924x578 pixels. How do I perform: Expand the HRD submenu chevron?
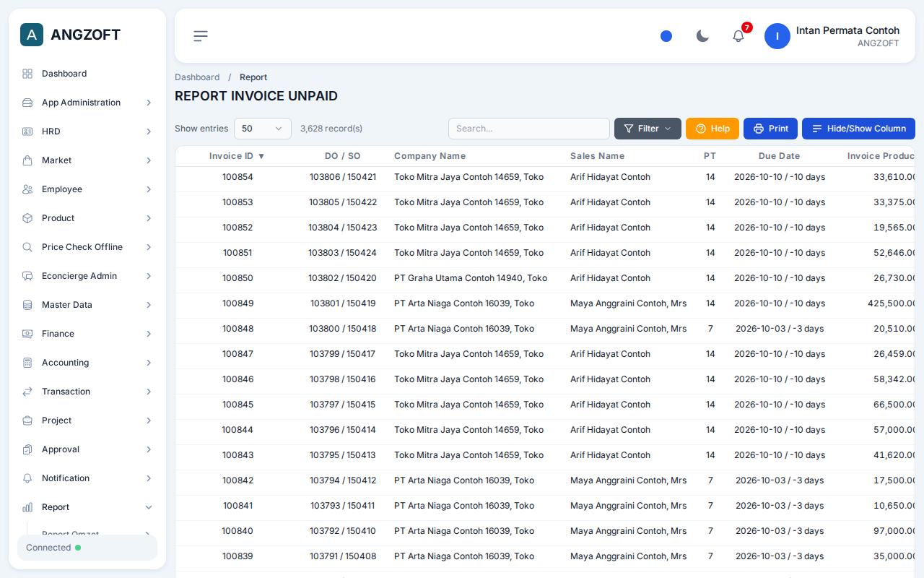[x=149, y=131]
